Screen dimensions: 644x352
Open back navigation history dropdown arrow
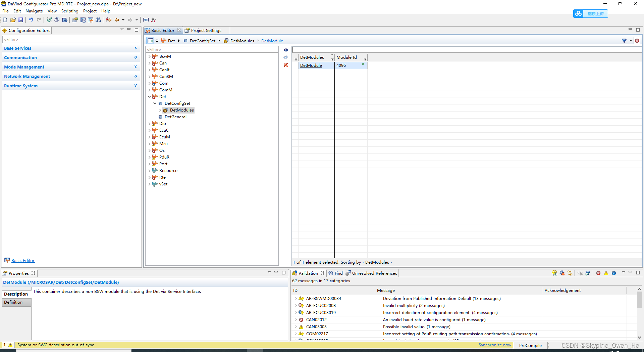point(123,20)
